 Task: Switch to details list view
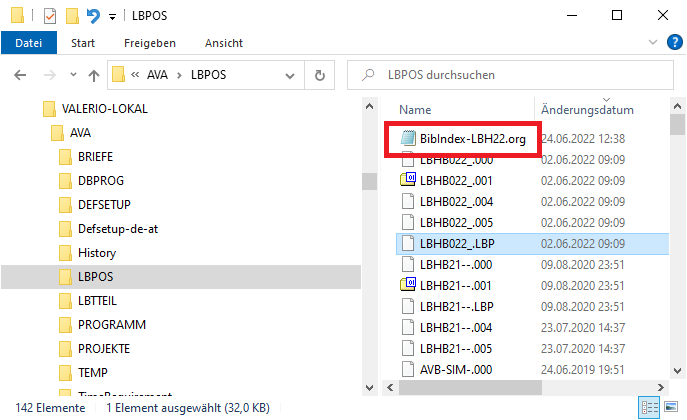pos(648,407)
